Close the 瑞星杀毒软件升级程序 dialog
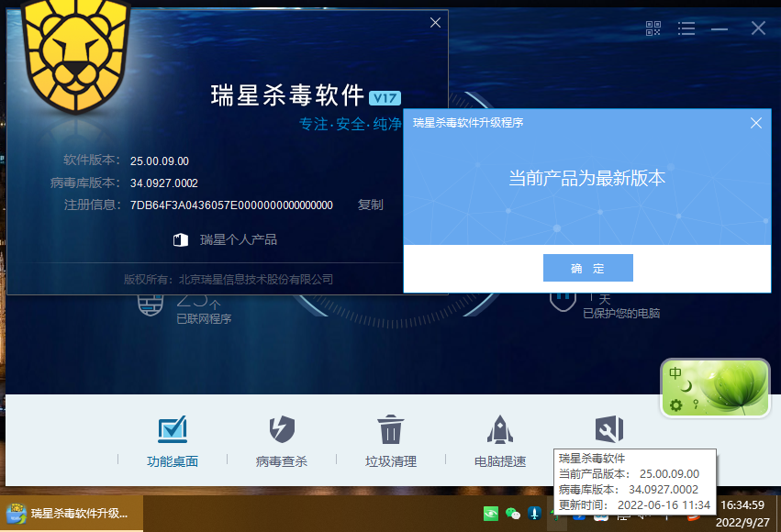Screen dimensions: 781x532 click(756, 123)
